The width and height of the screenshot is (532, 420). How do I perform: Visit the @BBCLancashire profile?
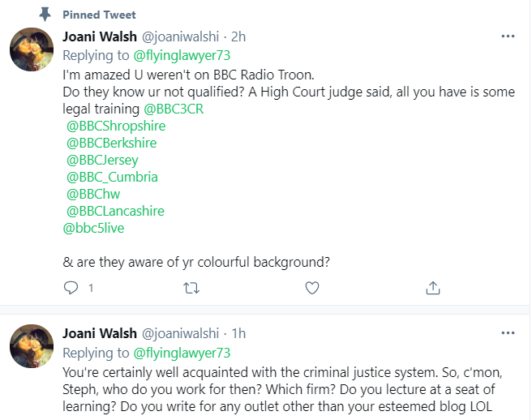tap(116, 211)
